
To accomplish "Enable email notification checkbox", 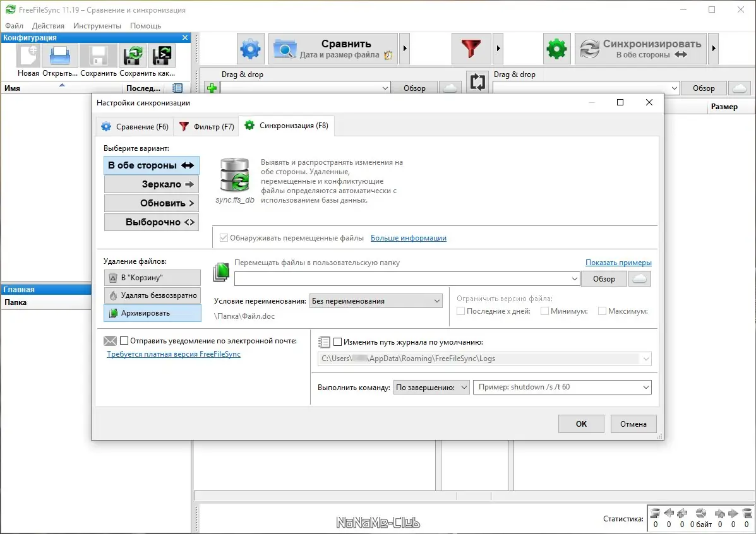I will coord(124,341).
